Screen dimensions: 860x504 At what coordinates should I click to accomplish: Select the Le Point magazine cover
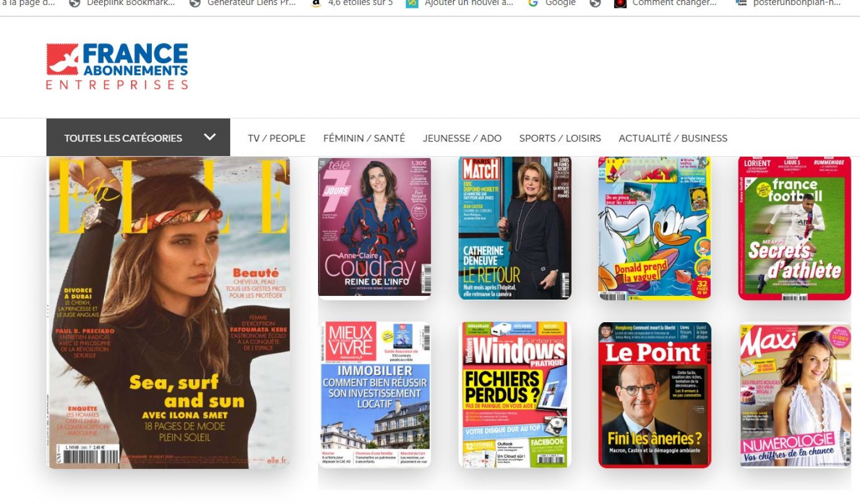[655, 395]
